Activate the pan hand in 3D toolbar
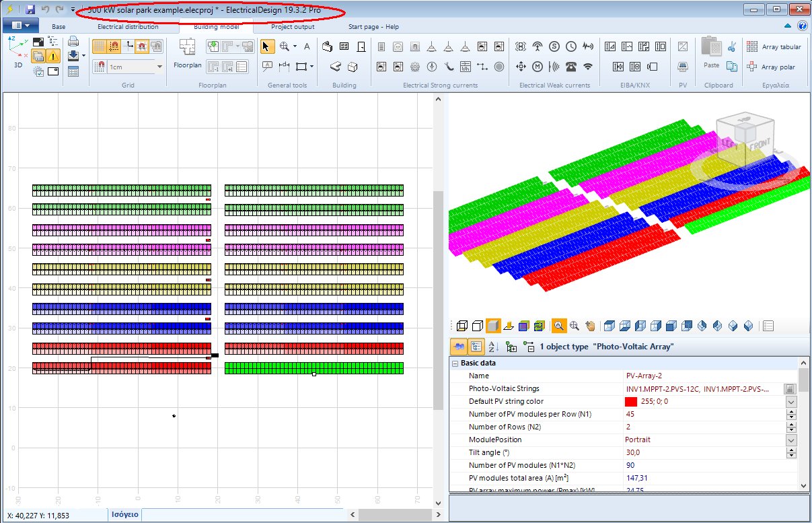Image resolution: width=812 pixels, height=523 pixels. coord(591,326)
